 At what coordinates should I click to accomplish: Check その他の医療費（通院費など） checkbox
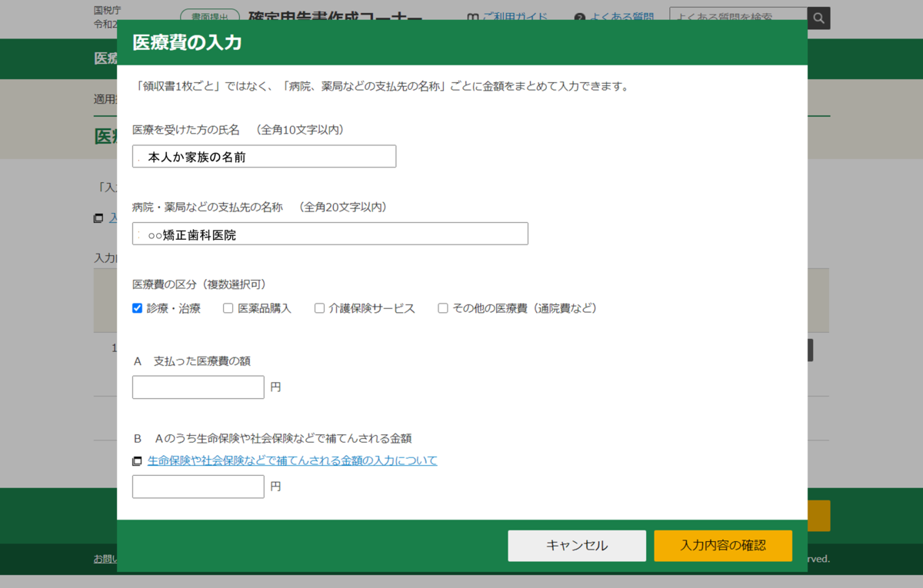point(442,307)
